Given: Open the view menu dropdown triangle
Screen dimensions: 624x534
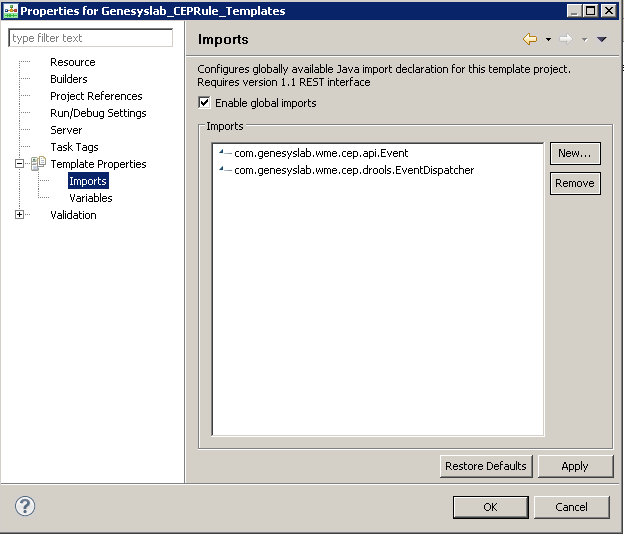Looking at the screenshot, I should coord(601,40).
